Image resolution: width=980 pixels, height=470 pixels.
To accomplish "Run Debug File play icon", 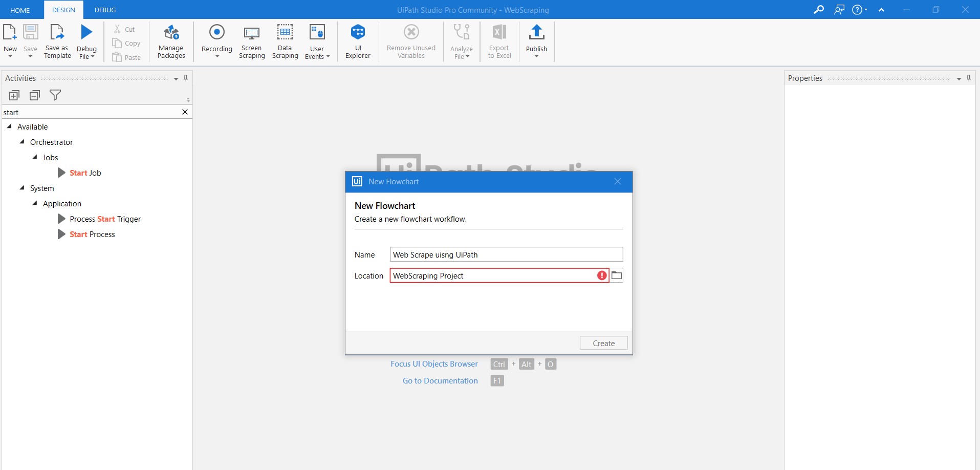I will (86, 32).
